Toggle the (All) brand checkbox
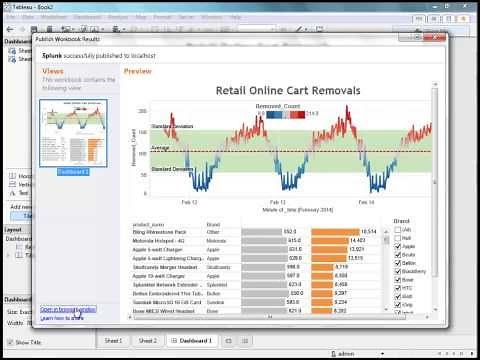 tap(397, 230)
